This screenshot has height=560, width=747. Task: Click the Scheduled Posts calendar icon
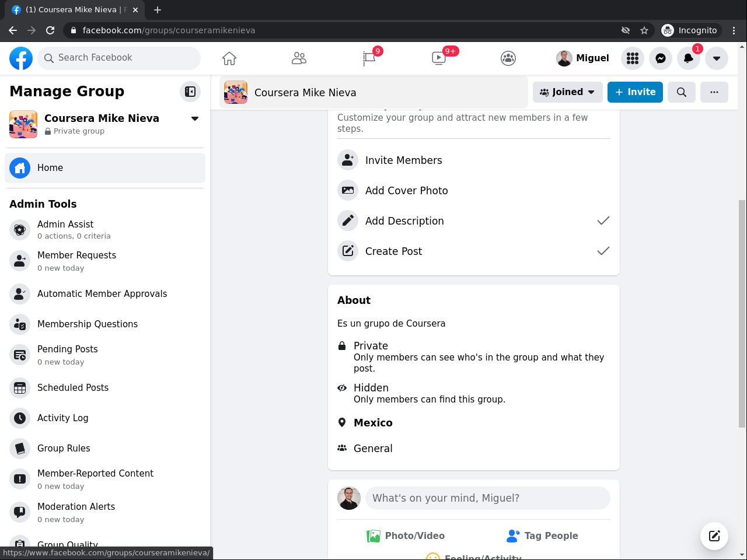[20, 388]
